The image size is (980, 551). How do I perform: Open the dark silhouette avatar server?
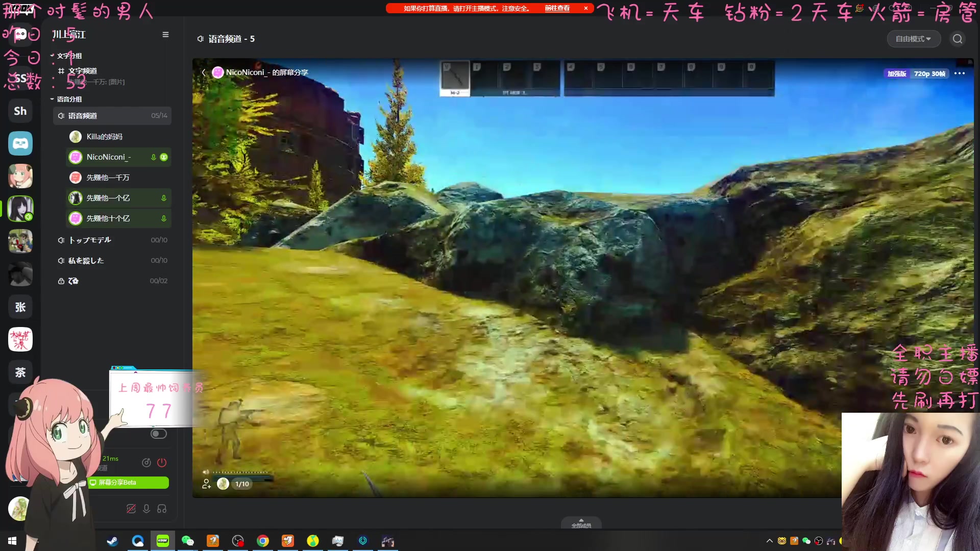pos(20,274)
